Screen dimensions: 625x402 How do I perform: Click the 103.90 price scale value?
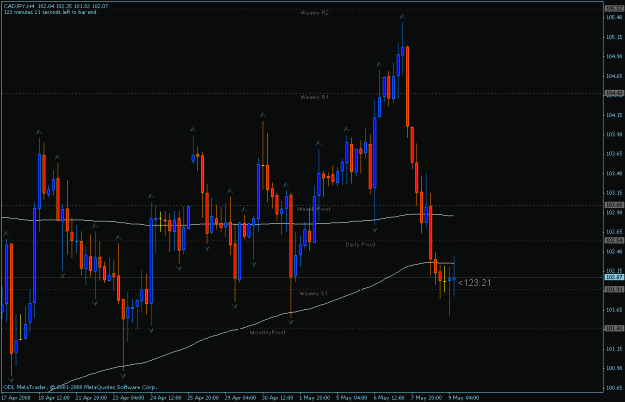[614, 135]
